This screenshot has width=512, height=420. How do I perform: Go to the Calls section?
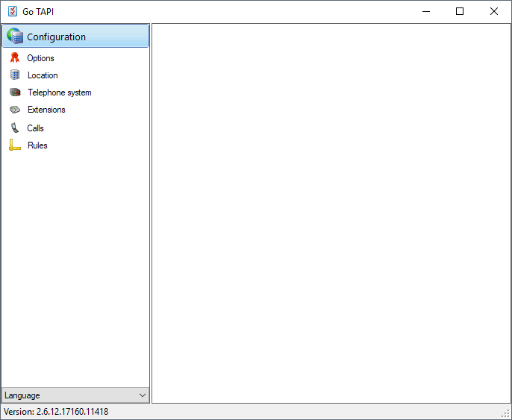point(35,128)
